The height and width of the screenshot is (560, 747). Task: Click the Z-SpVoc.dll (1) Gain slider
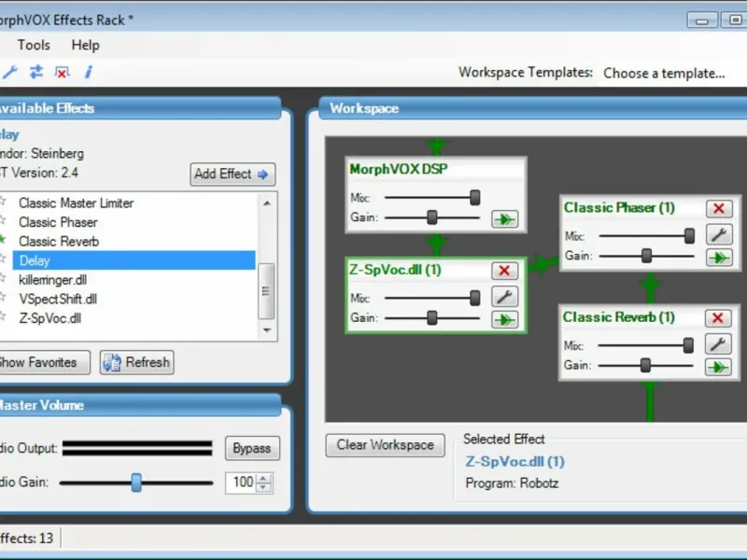432,318
